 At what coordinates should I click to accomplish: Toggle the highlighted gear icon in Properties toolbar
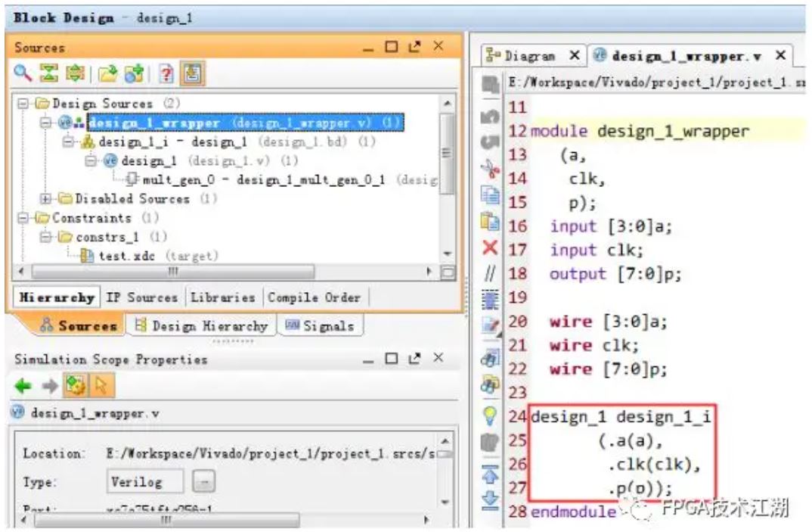click(76, 386)
